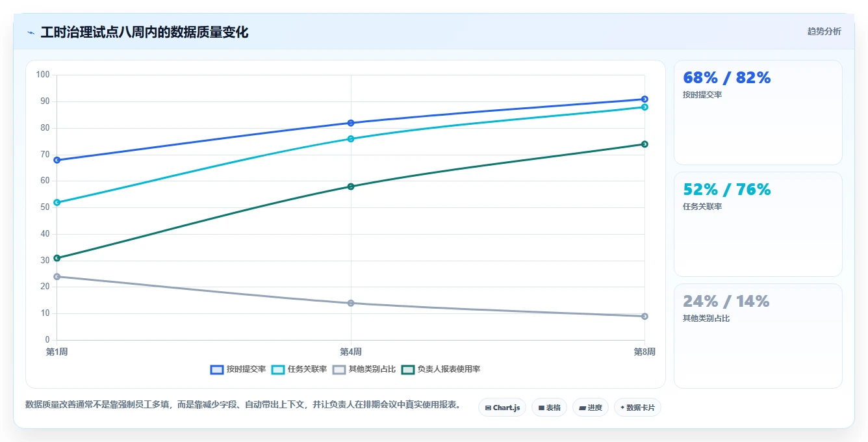
Task: Click the 24% / 14% stat card
Action: click(758, 336)
